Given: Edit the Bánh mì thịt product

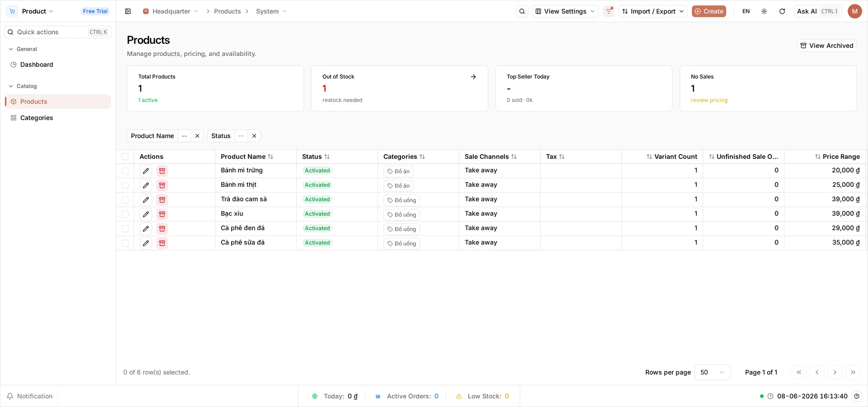Looking at the screenshot, I should [146, 185].
